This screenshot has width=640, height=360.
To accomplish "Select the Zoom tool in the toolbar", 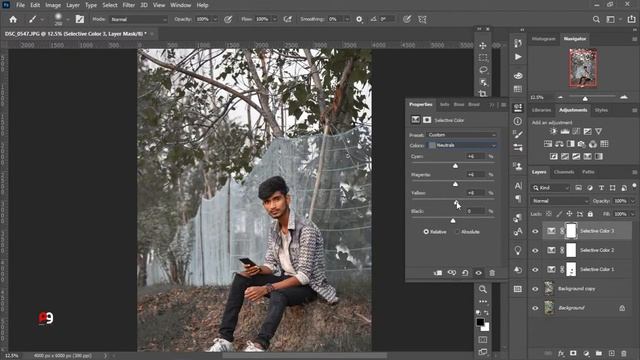I will coord(483,289).
